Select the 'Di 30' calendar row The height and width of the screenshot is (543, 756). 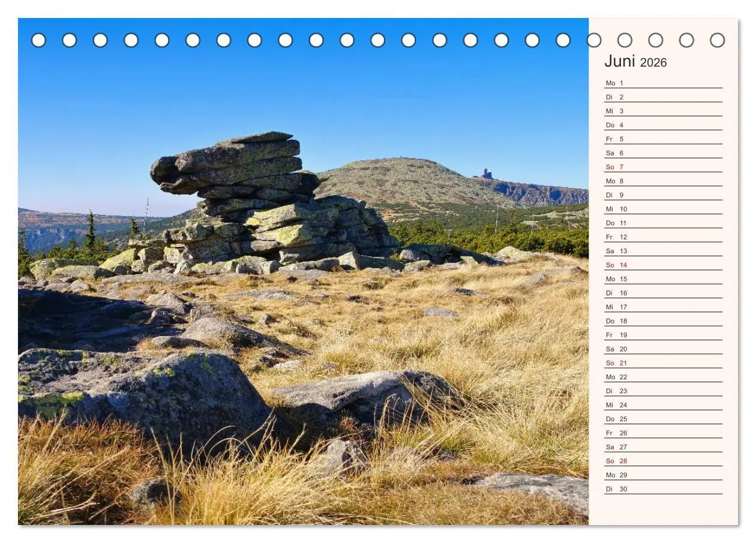663,489
